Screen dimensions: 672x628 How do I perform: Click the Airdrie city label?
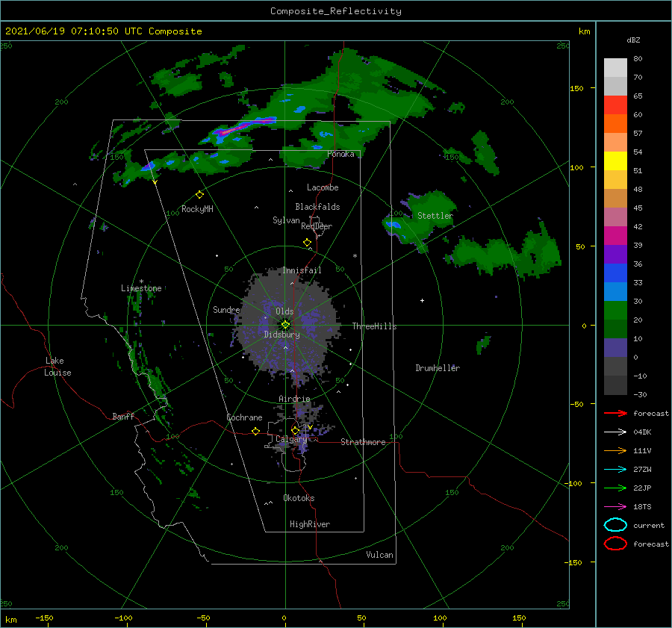pos(294,399)
